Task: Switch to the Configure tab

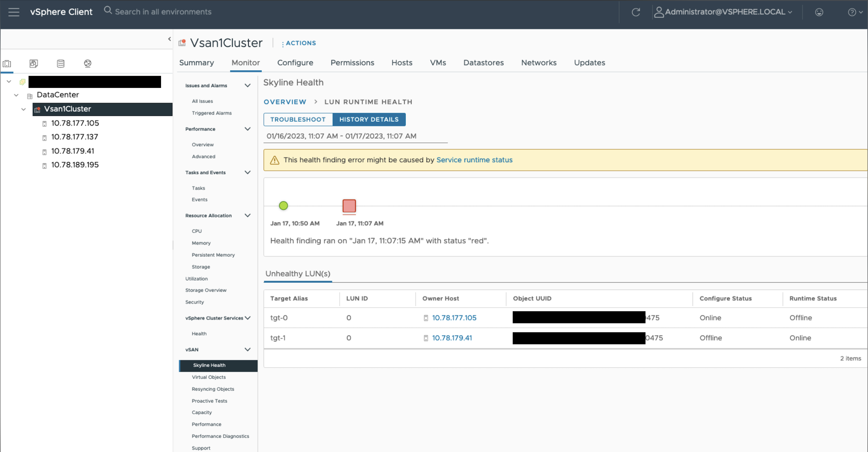Action: tap(295, 63)
